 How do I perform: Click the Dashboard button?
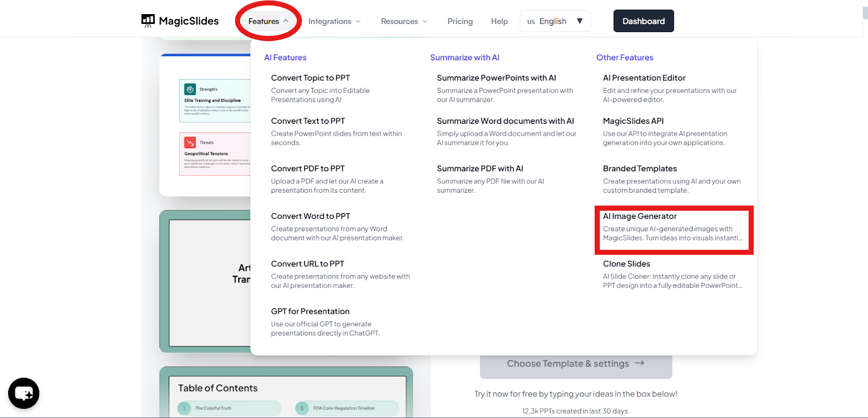pyautogui.click(x=643, y=21)
